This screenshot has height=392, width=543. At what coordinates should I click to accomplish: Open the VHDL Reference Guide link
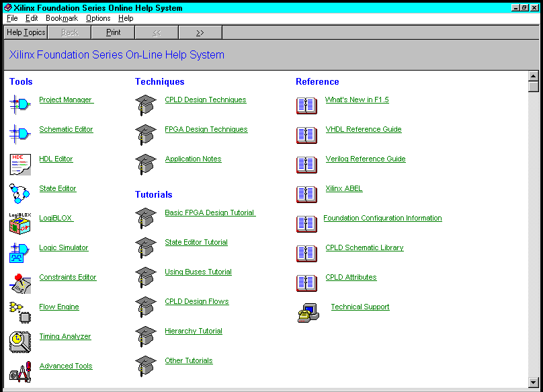364,129
